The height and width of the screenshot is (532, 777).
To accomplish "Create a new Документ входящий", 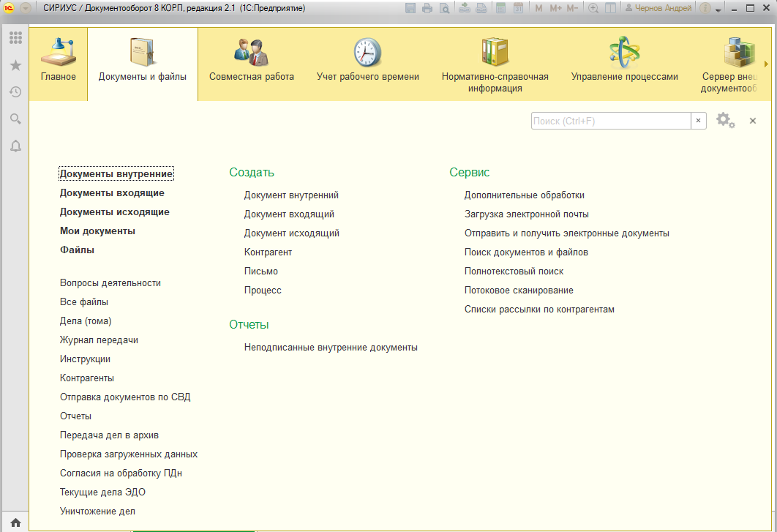I will (289, 214).
